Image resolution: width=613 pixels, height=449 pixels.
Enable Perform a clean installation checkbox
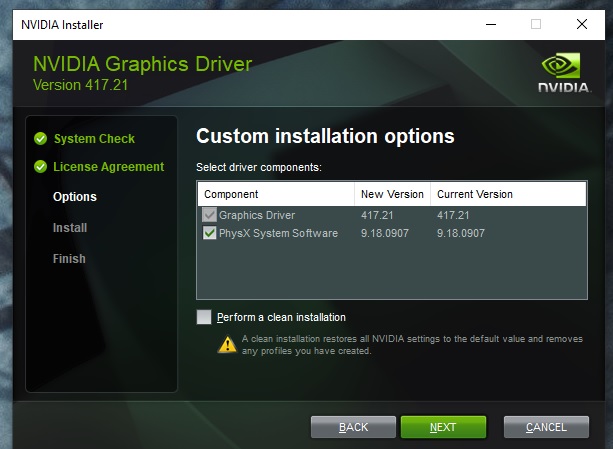[204, 317]
